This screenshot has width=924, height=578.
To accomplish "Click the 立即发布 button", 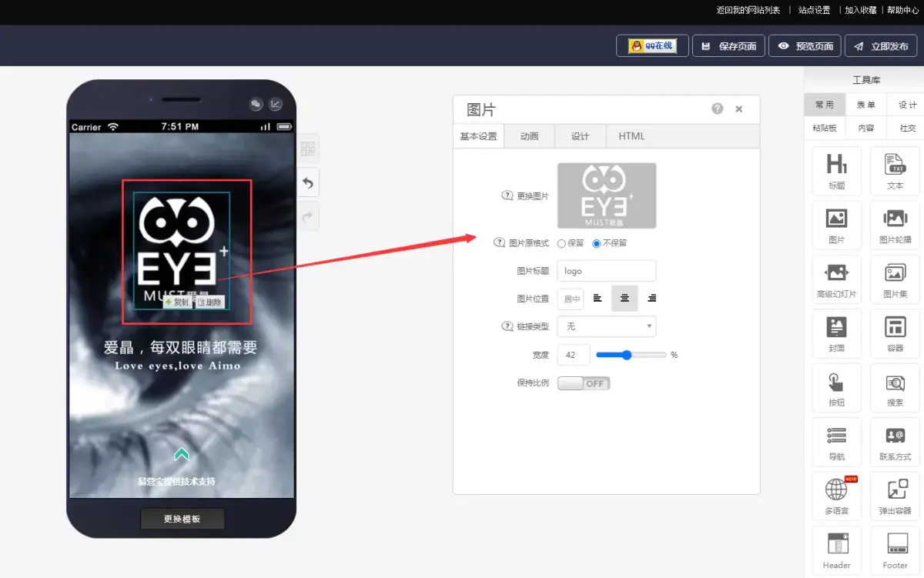I will pyautogui.click(x=881, y=46).
